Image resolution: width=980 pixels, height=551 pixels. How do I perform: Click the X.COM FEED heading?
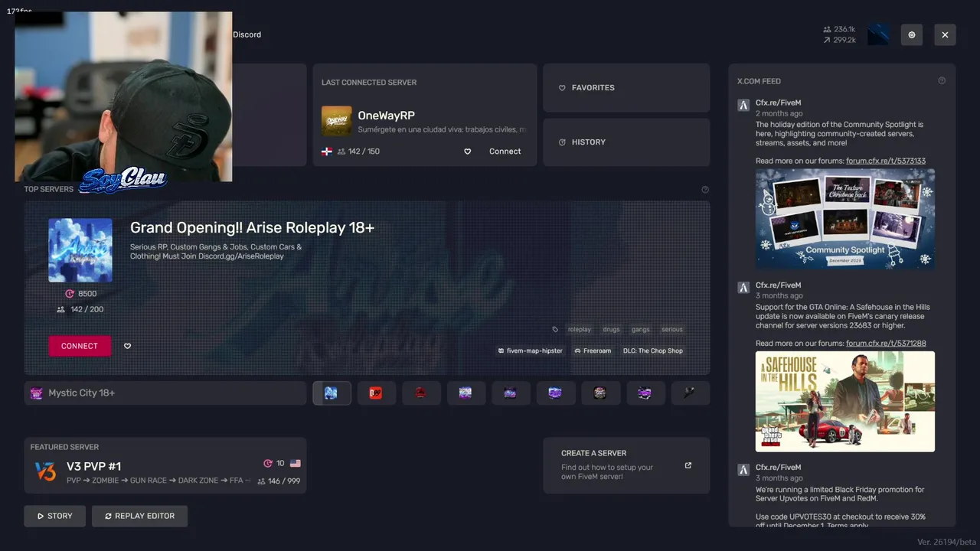[x=759, y=81]
